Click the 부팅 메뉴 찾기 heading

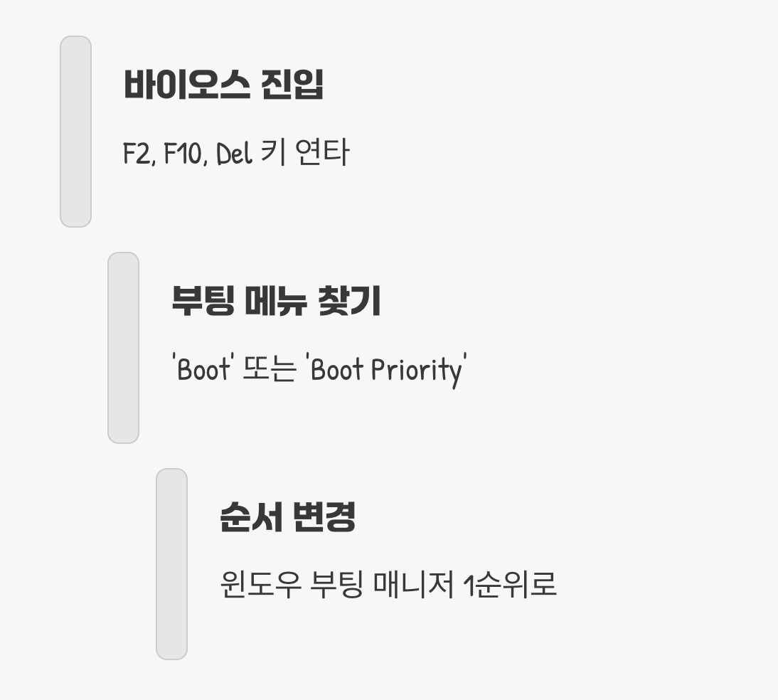[277, 301]
